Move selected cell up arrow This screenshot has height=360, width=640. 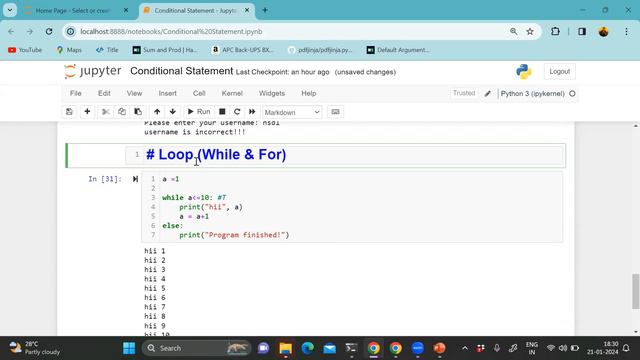tap(157, 112)
